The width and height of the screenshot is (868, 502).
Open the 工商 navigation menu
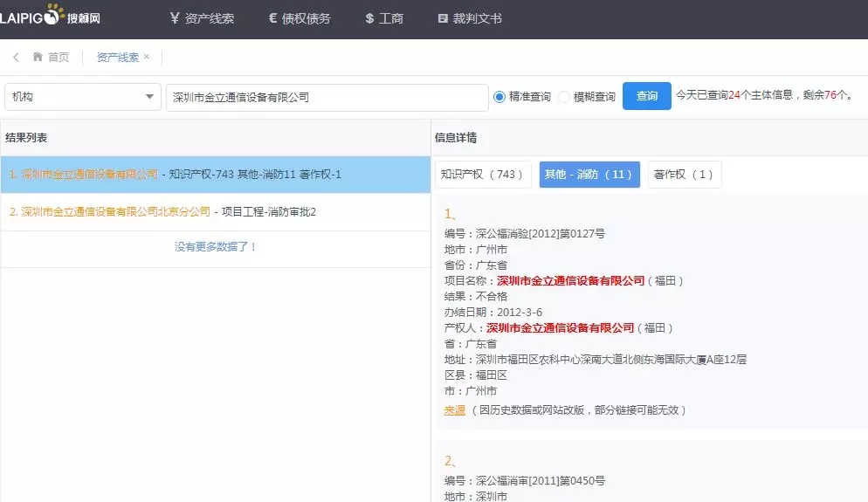point(384,19)
